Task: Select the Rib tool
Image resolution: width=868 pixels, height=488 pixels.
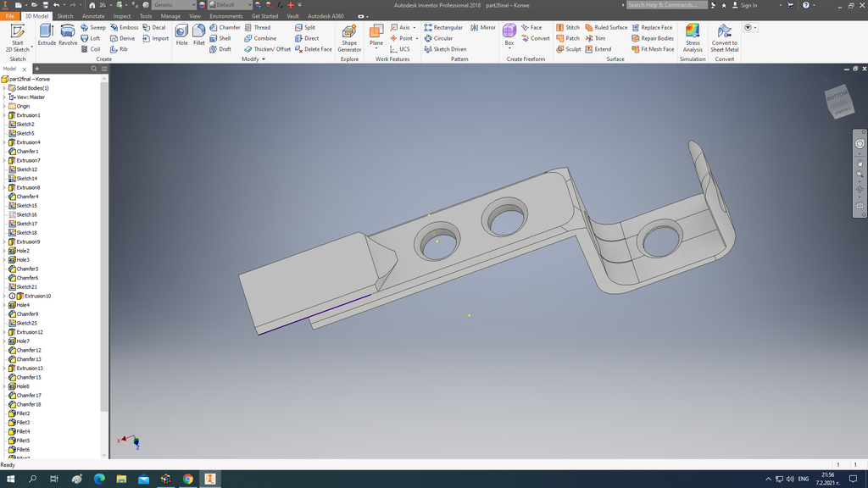Action: point(119,49)
